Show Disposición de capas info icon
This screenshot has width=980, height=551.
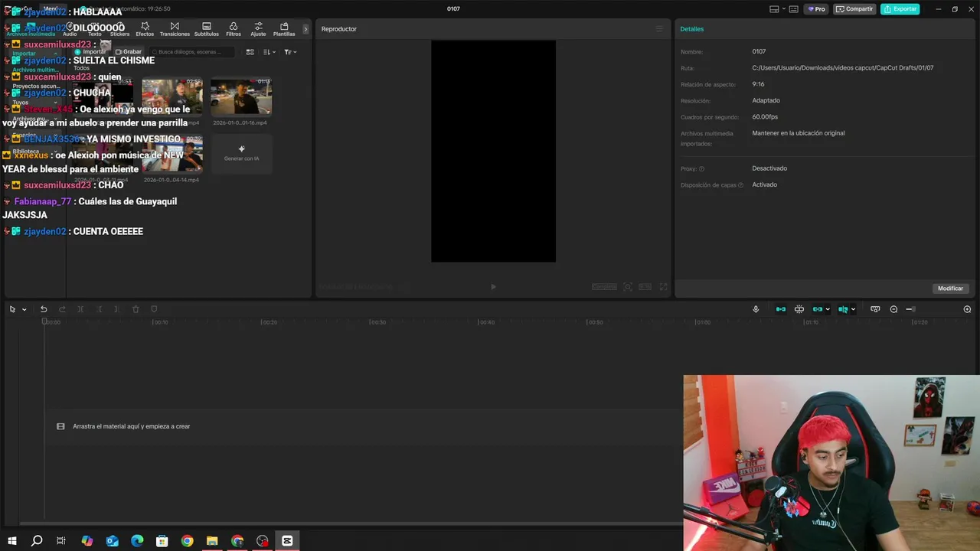[x=740, y=185]
